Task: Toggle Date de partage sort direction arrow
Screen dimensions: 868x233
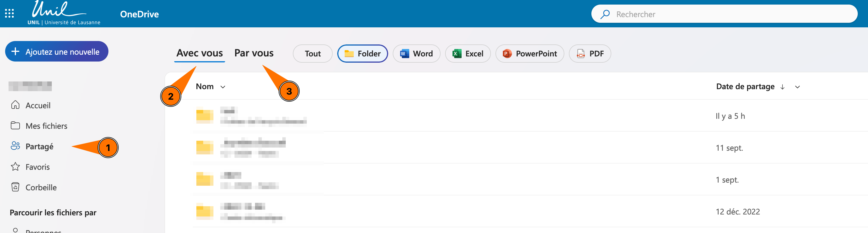Action: 782,87
